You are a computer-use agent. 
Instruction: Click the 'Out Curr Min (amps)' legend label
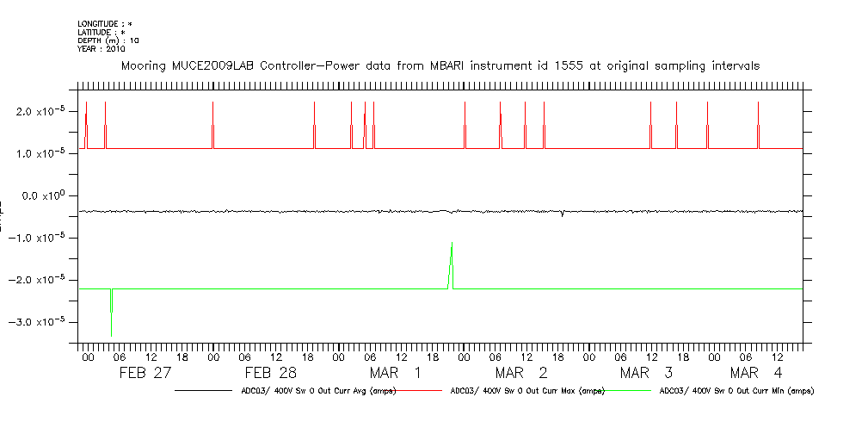point(736,391)
